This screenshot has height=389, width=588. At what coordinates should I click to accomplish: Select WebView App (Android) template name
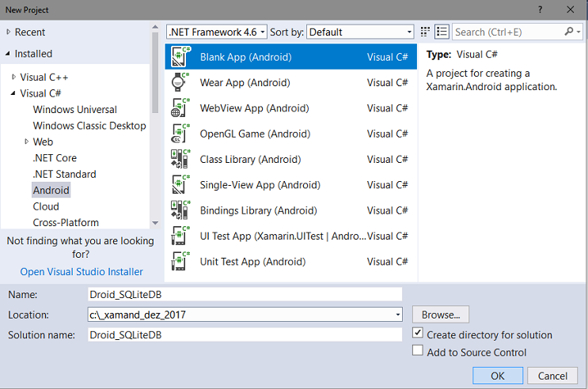click(254, 108)
